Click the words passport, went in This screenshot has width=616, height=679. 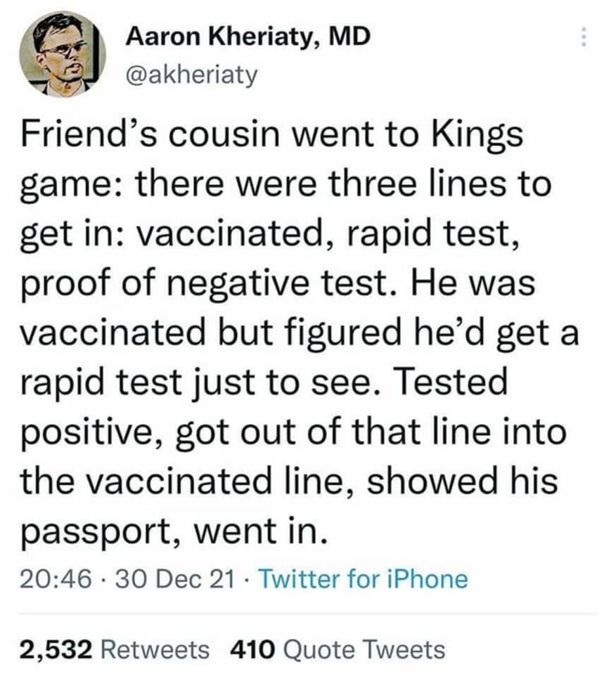[173, 532]
